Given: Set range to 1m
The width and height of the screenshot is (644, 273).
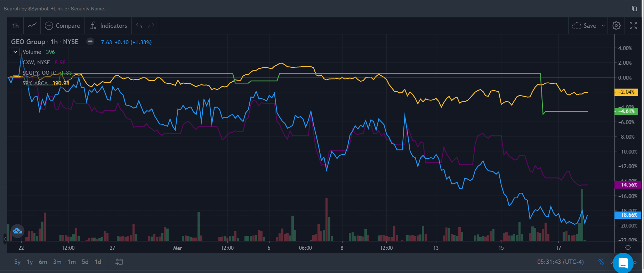Looking at the screenshot, I should pyautogui.click(x=72, y=262).
